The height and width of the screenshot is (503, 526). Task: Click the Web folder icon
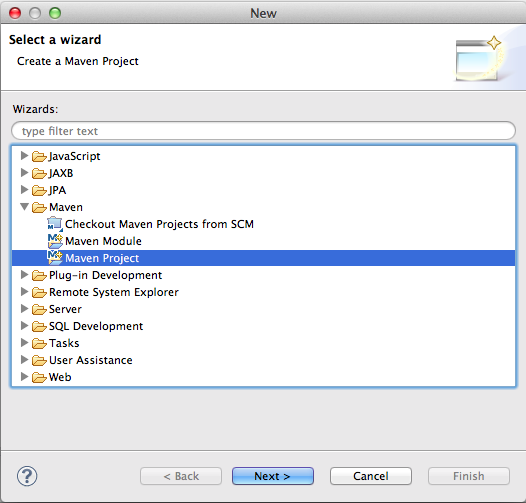click(x=39, y=377)
